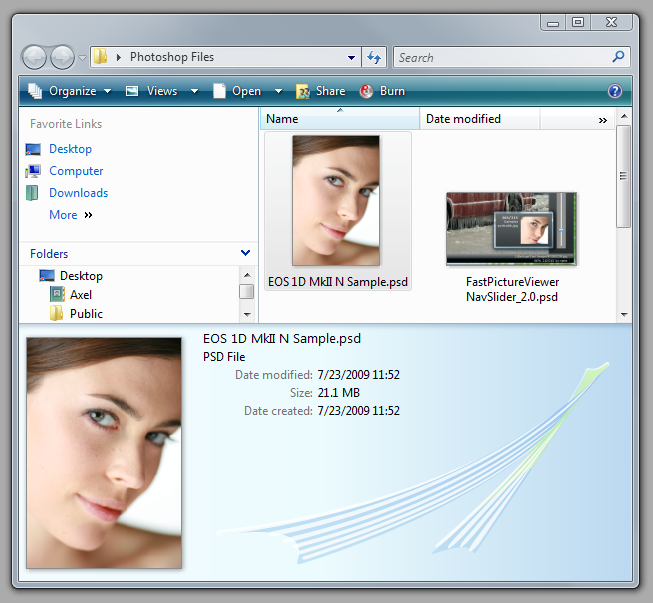This screenshot has width=653, height=603.
Task: Click the folder tree scrollbar thumb
Action: (247, 292)
